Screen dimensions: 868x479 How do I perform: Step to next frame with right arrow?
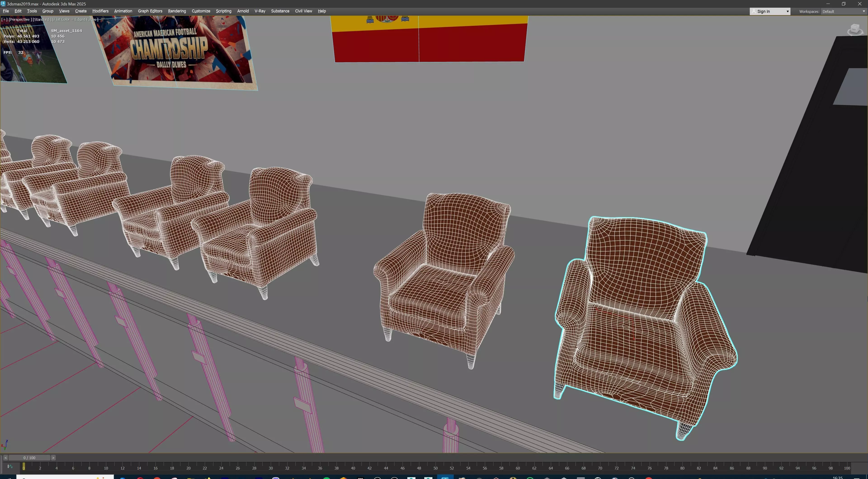tap(53, 458)
